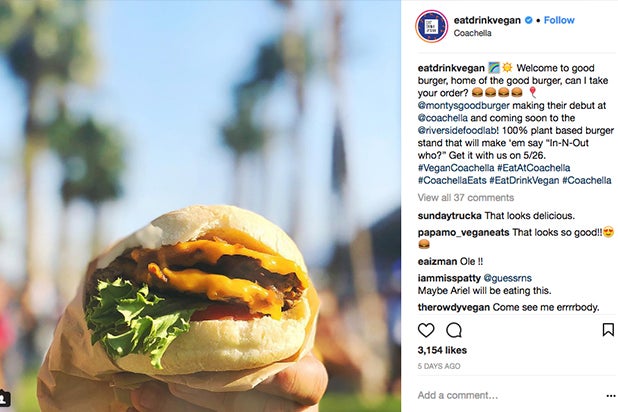The width and height of the screenshot is (618, 412).
Task: Click the blue verified badge
Action: tap(529, 20)
